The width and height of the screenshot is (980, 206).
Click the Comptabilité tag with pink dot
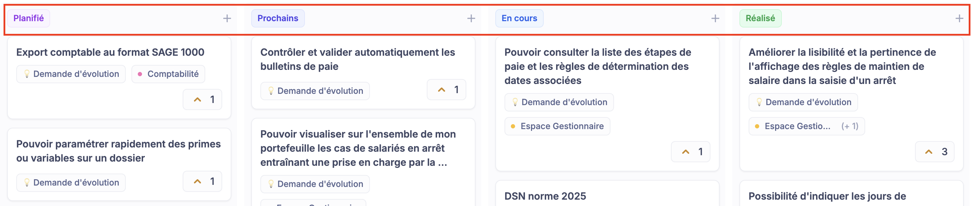pyautogui.click(x=168, y=74)
